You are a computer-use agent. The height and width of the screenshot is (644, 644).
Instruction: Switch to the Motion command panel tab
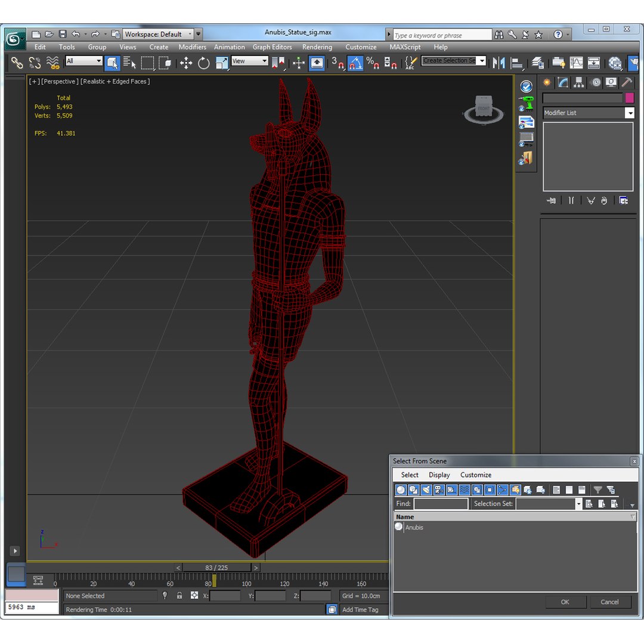pyautogui.click(x=596, y=82)
